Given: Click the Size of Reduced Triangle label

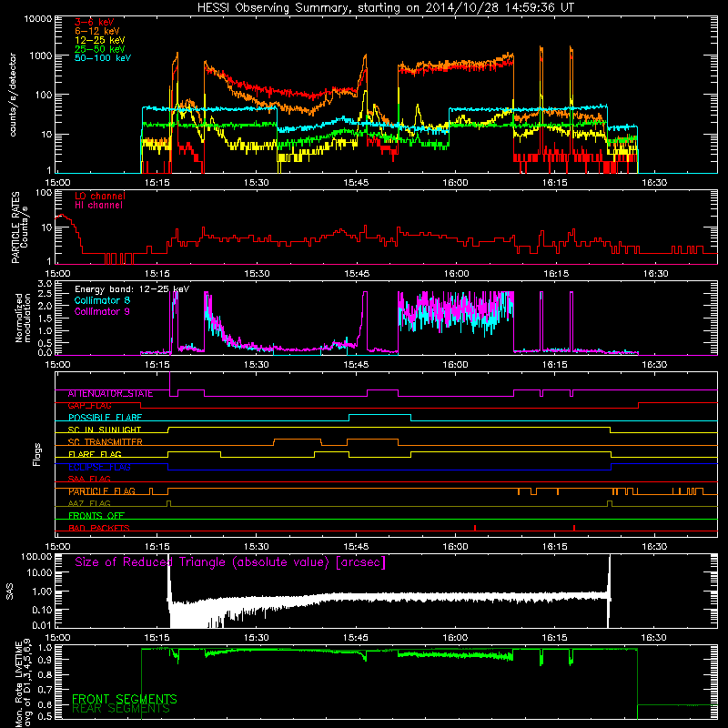Looking at the screenshot, I should tap(230, 562).
